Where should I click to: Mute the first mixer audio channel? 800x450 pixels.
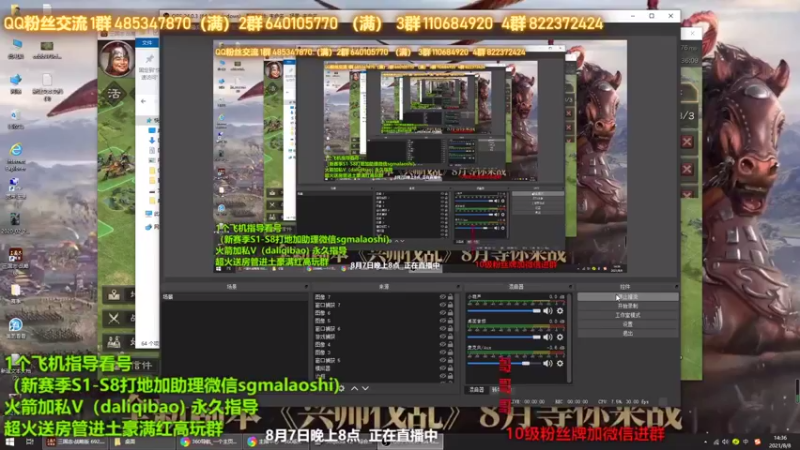548,311
